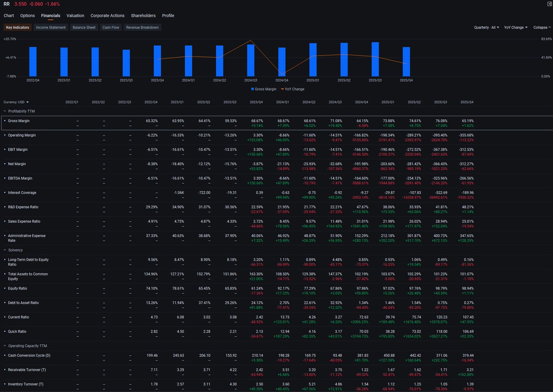Switch to the Chart tab
The image size is (553, 392).
(x=9, y=16)
